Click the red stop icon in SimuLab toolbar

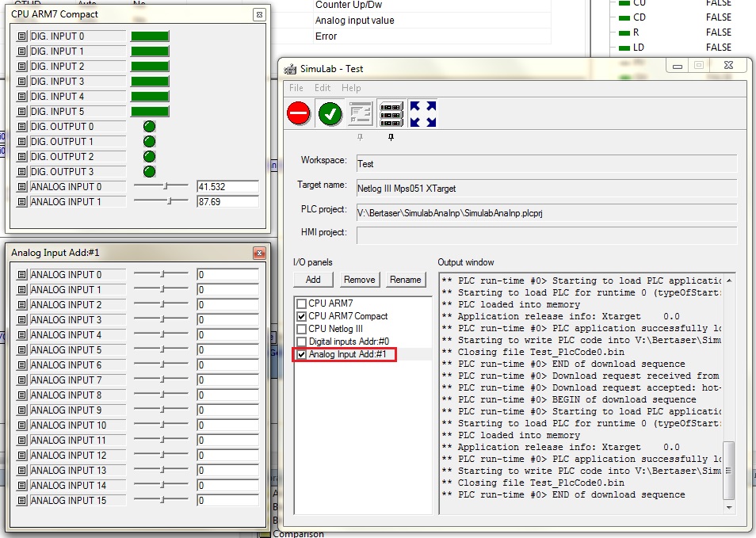[299, 114]
